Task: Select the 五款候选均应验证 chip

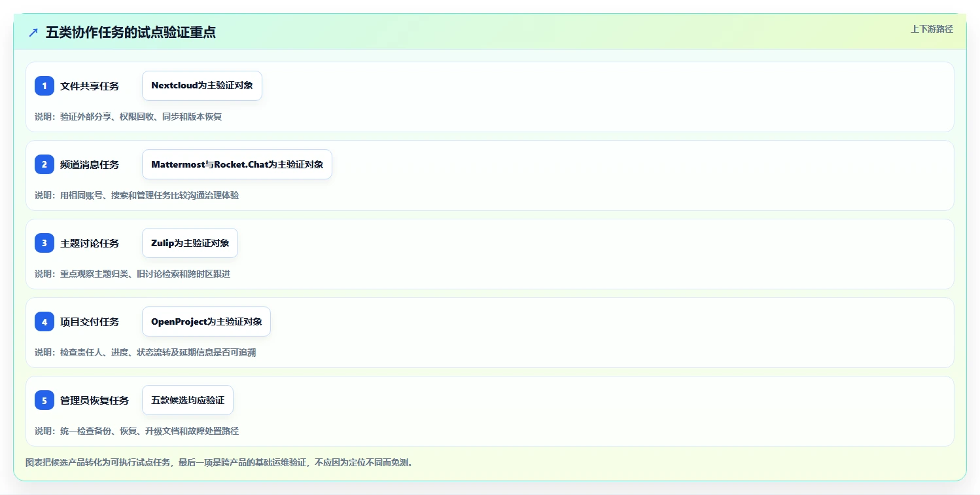Action: coord(188,400)
